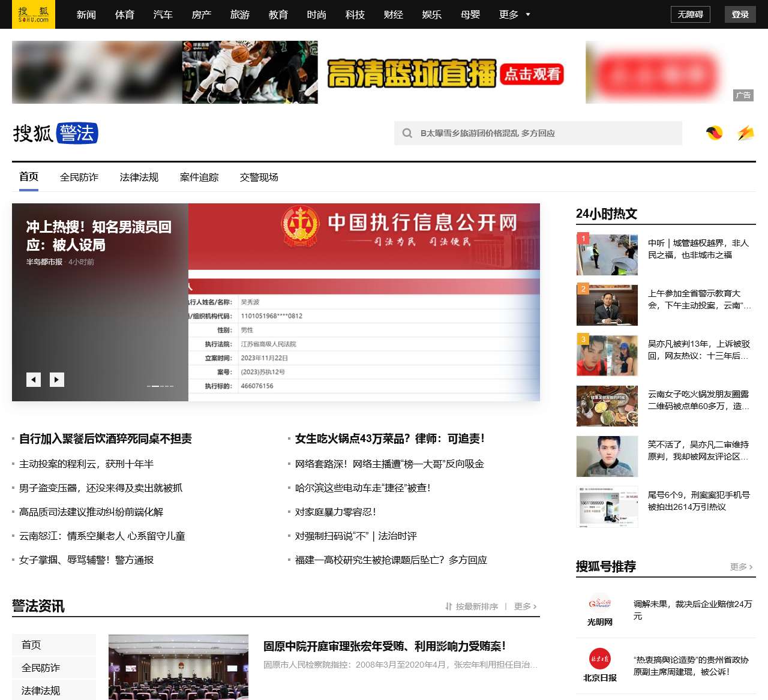Click the ranked number 2 hot article thumbnail

coord(607,305)
